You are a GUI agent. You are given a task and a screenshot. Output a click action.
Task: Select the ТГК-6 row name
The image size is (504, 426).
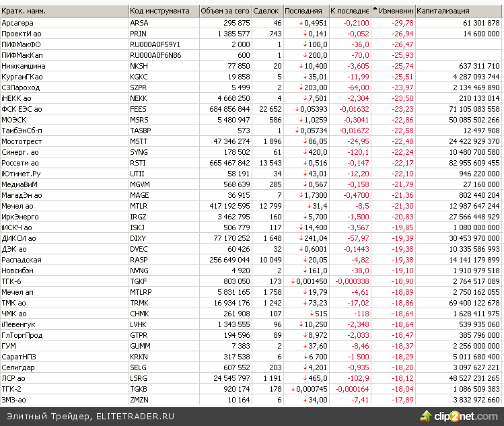pos(11,281)
